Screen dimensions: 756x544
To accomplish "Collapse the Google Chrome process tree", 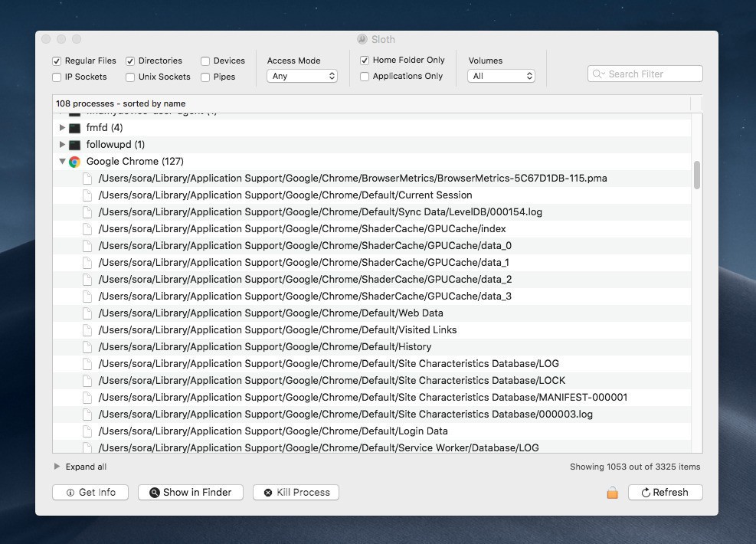I will (62, 162).
